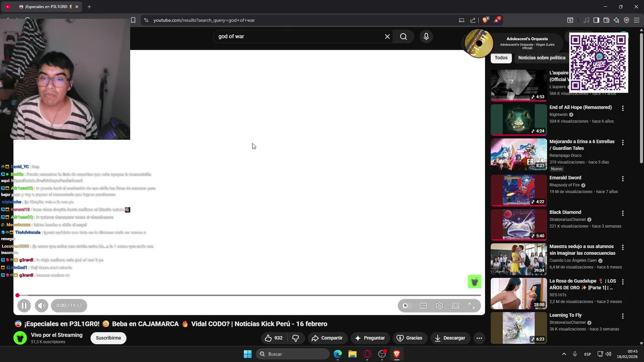Open the Emerald Sword video thumbnail

tap(519, 190)
